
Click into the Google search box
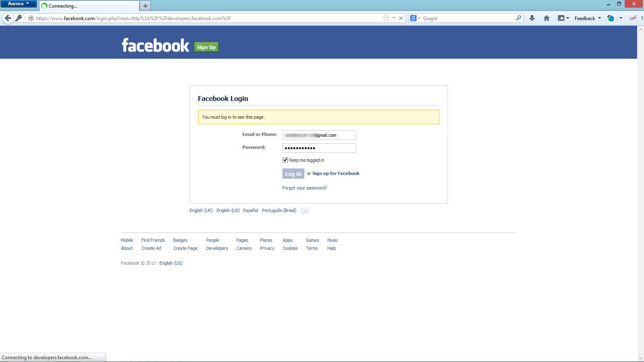point(468,18)
